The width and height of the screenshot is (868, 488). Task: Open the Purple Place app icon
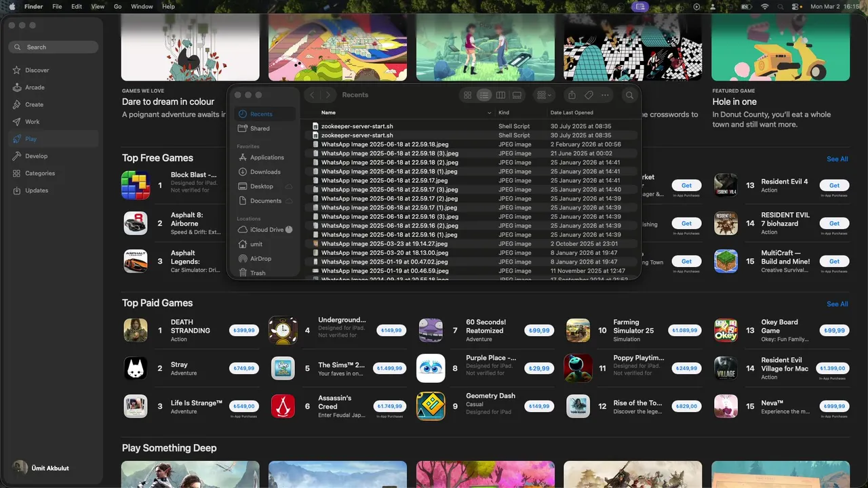[x=431, y=369]
